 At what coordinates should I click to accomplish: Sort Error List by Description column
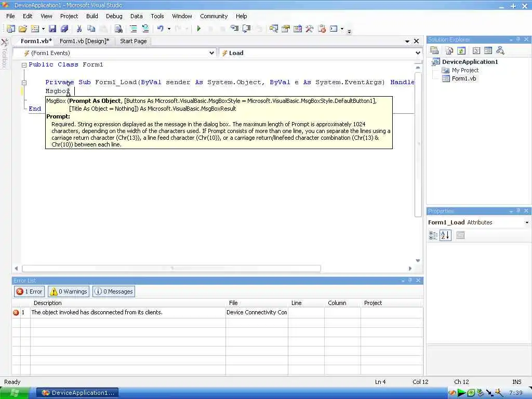128,303
